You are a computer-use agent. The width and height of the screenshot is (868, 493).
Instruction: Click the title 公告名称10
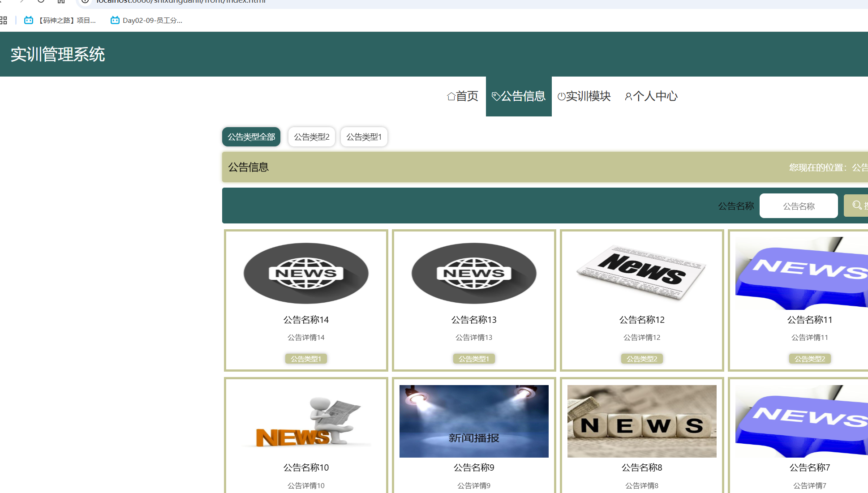[306, 467]
